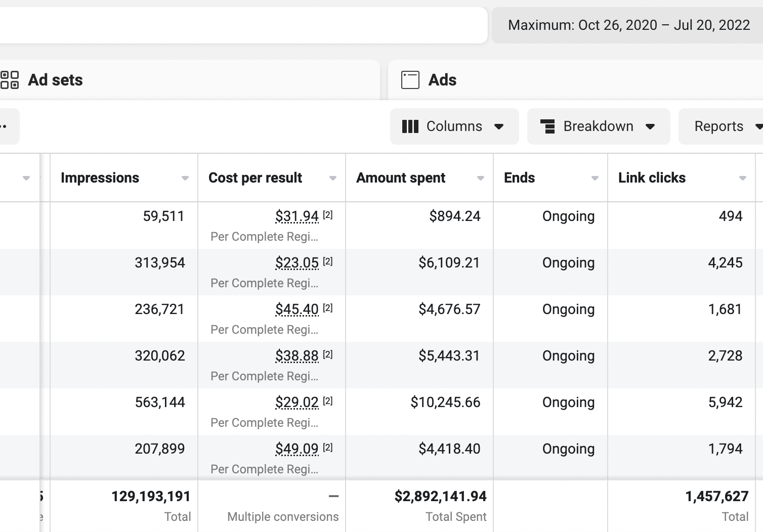763x532 pixels.
Task: Click the Breakdown stacked-lines icon
Action: pyautogui.click(x=547, y=126)
